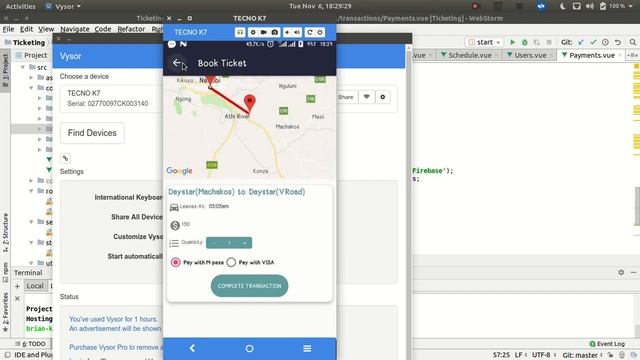640x360 pixels.
Task: Click Git revert arrow in WebStorm toolbar
Action: tap(618, 42)
